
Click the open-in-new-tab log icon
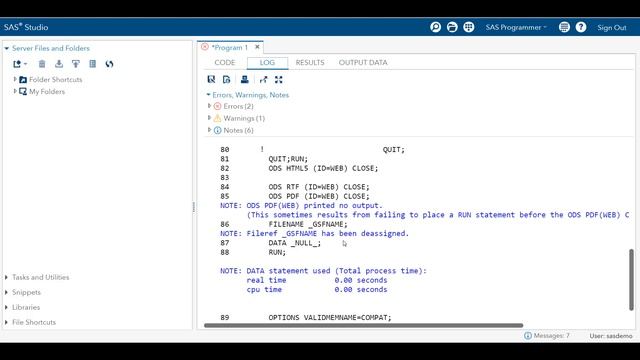263,80
